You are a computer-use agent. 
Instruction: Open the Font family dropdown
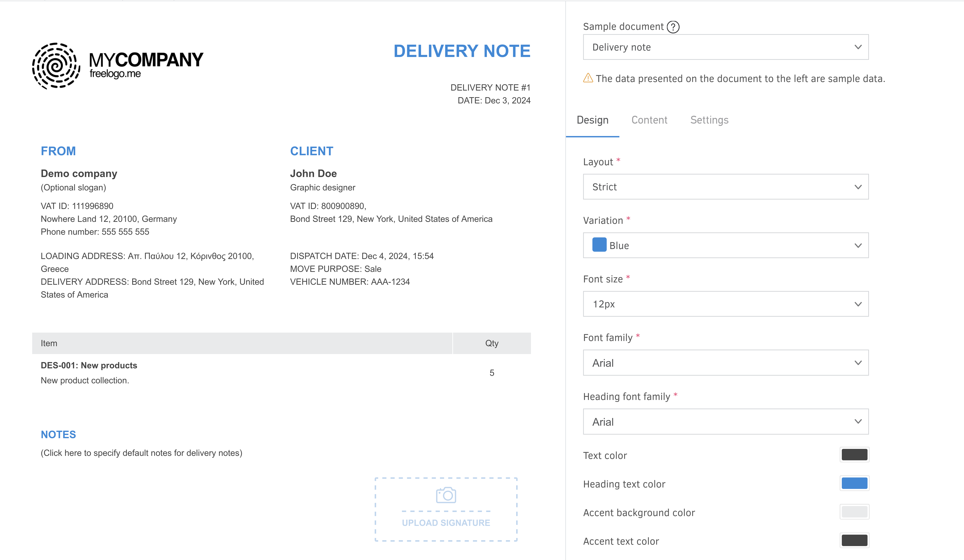point(726,363)
